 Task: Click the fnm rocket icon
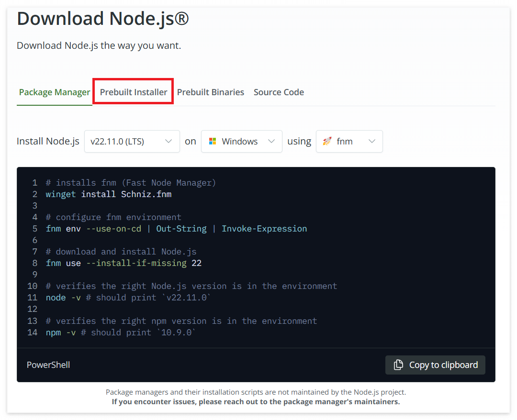pos(327,141)
